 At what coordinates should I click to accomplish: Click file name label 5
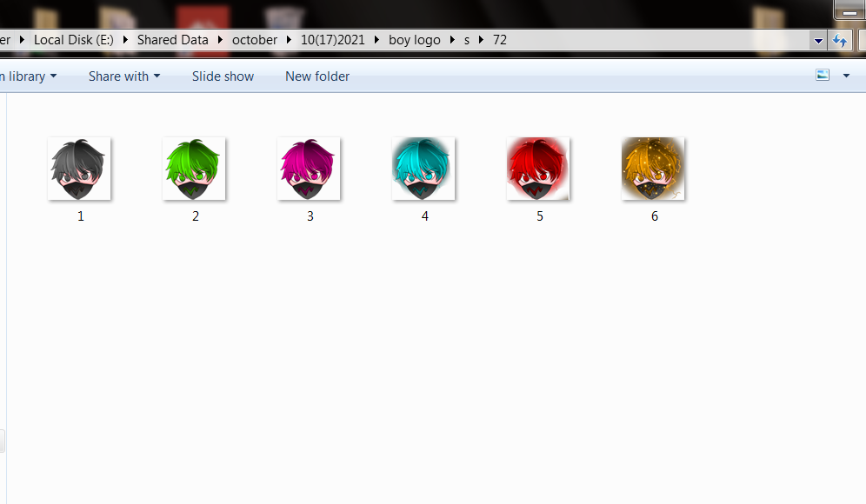[540, 216]
